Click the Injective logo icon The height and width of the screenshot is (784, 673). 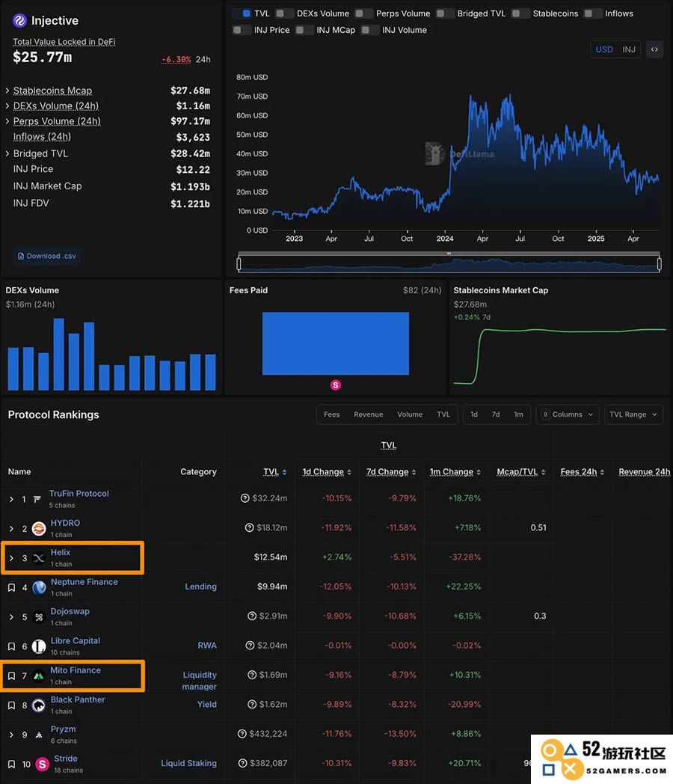(x=19, y=20)
